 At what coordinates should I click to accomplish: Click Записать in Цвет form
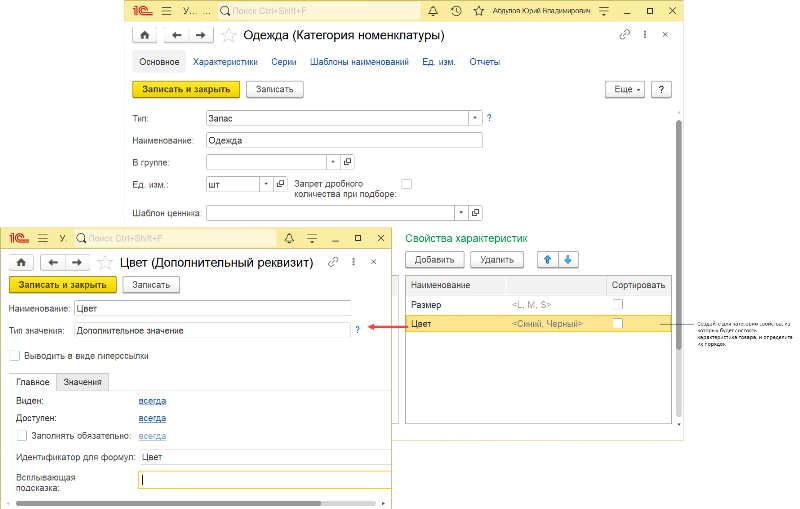(x=151, y=285)
